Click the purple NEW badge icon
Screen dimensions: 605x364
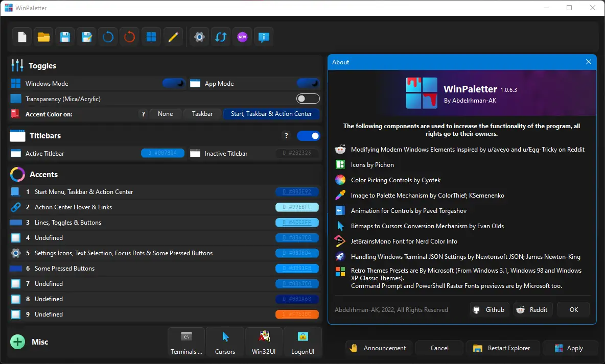[x=242, y=37]
